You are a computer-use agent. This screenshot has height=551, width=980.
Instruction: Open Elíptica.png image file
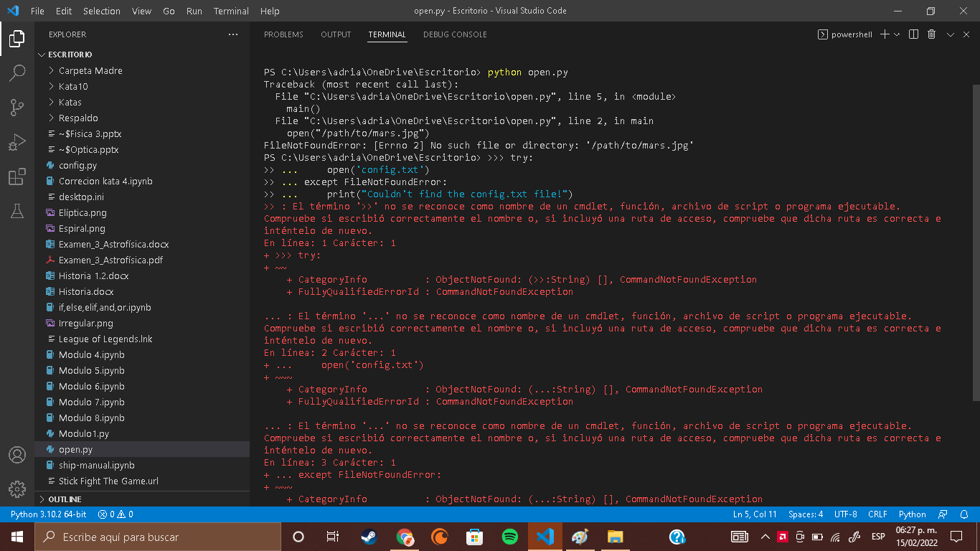click(x=142, y=212)
